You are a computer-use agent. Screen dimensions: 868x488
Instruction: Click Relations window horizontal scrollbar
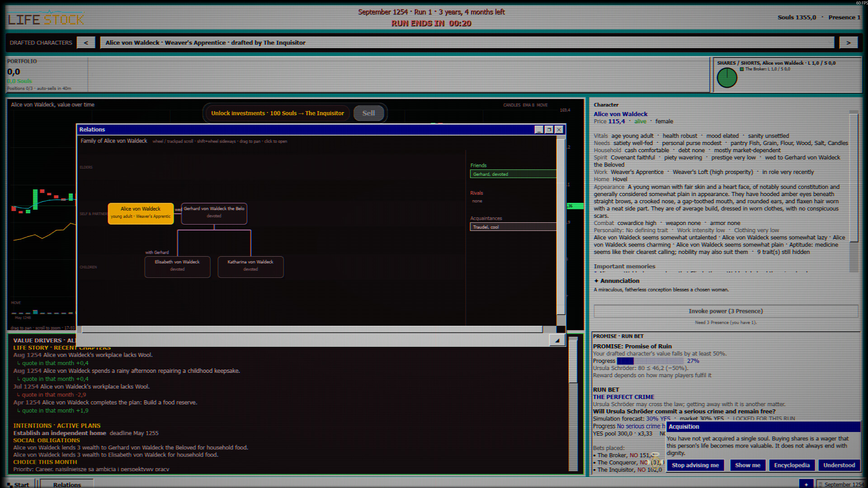(x=312, y=329)
